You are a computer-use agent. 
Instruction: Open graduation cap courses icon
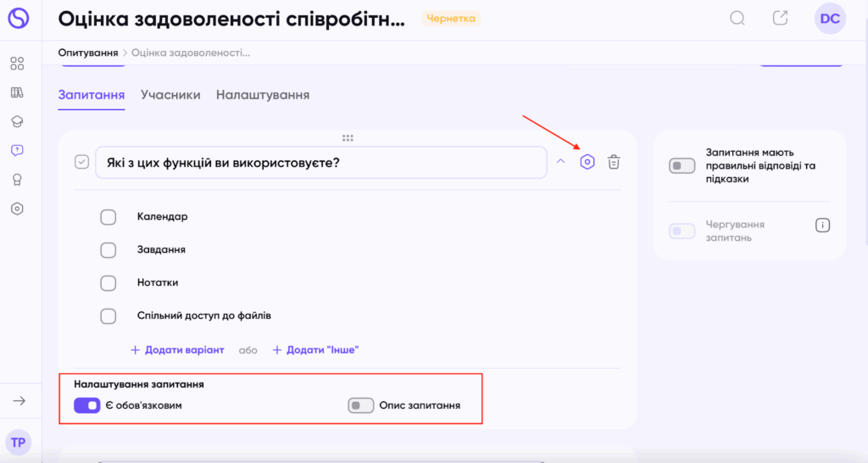click(x=17, y=121)
